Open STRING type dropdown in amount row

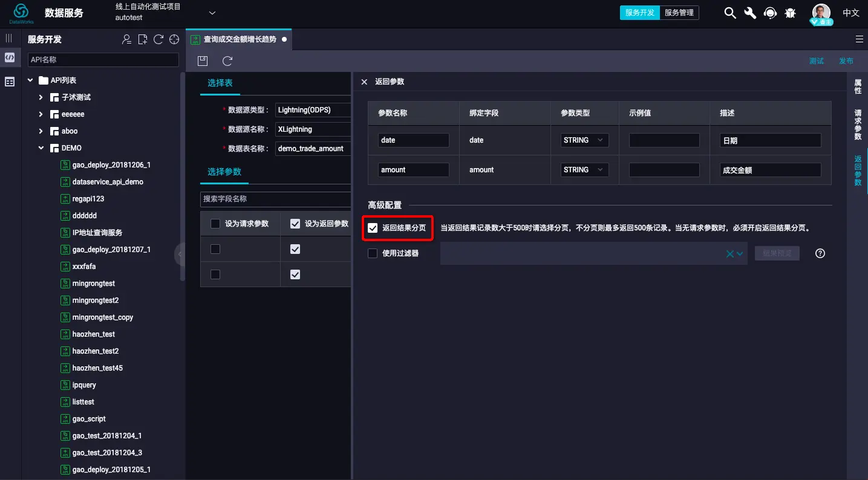[x=584, y=170]
